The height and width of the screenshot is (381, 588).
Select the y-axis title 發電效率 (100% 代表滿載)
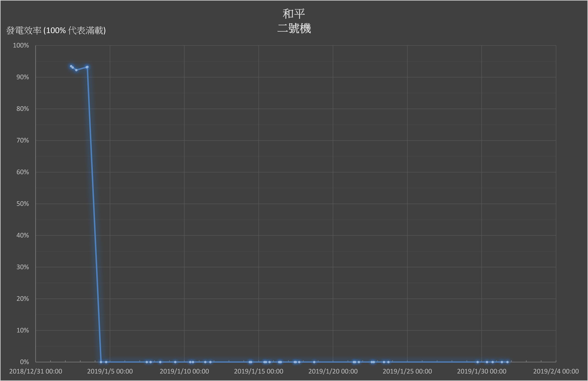click(56, 30)
